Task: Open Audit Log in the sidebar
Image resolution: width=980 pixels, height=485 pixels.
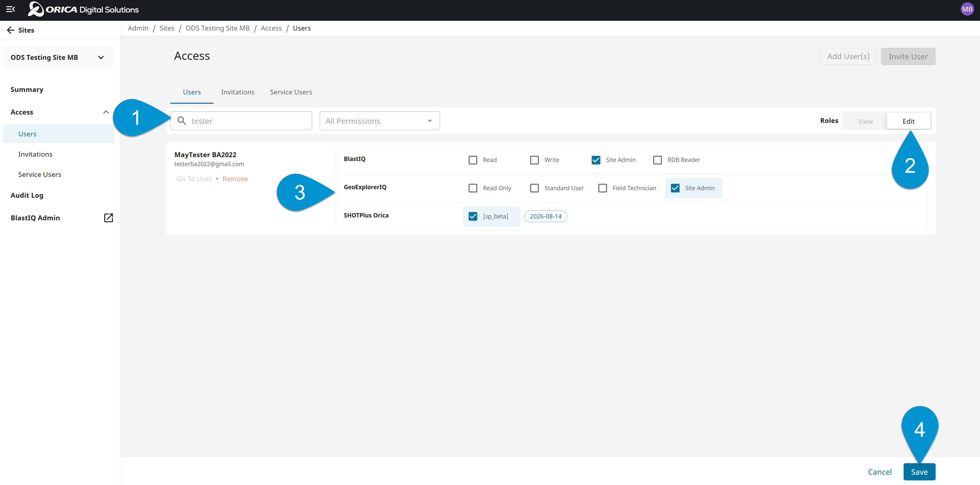Action: [x=27, y=195]
